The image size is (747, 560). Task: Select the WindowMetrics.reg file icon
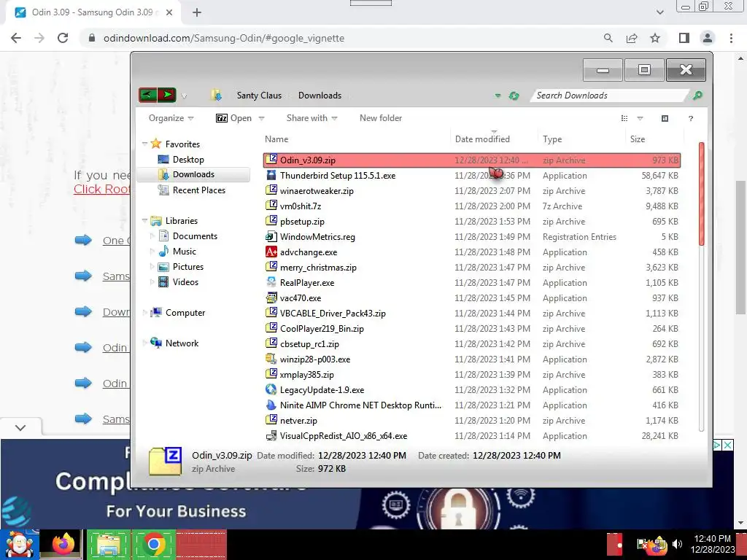pos(271,236)
